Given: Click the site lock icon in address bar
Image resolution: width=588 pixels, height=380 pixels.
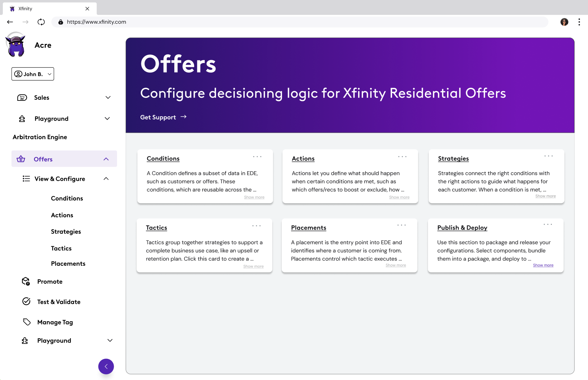Looking at the screenshot, I should click(x=61, y=22).
